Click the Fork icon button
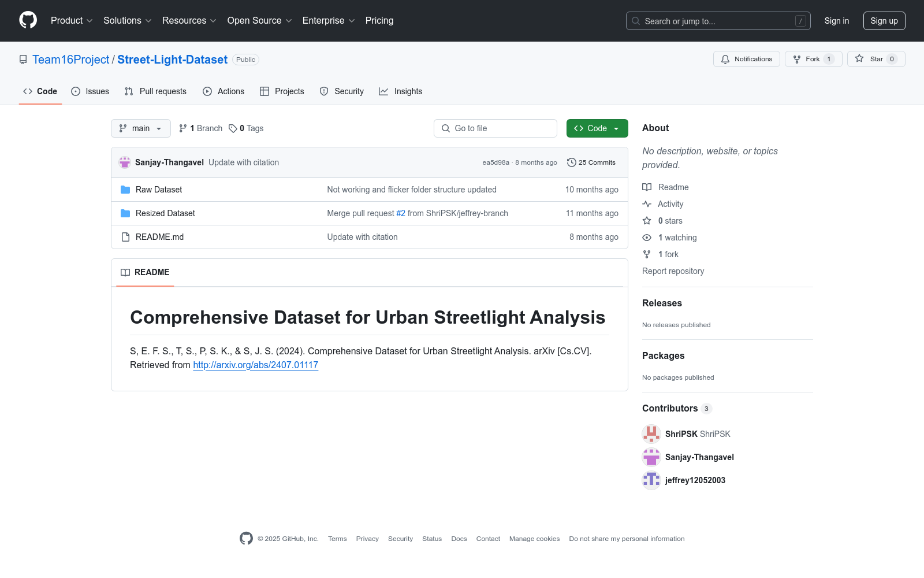924x578 pixels. 797,59
